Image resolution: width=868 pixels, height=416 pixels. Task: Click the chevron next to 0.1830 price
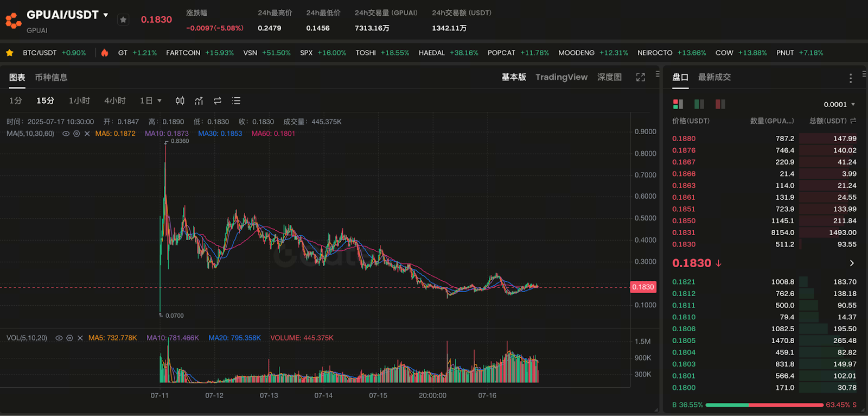852,263
